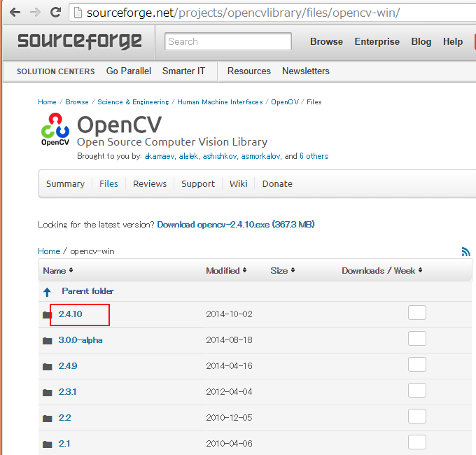
Task: Open the Reviews tab
Action: [x=150, y=183]
